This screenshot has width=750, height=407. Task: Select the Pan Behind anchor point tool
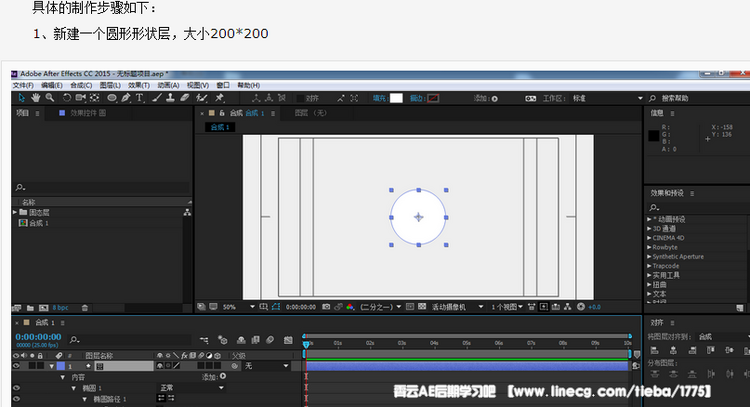pos(95,98)
